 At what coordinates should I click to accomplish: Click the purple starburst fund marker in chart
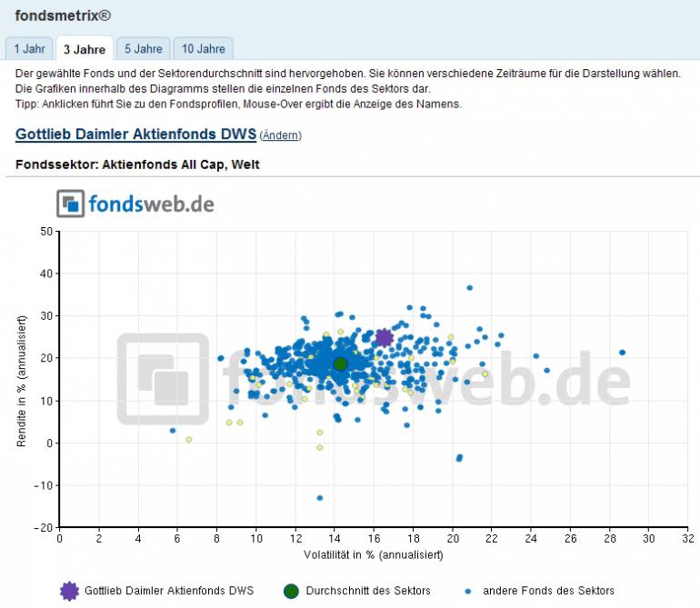(384, 338)
